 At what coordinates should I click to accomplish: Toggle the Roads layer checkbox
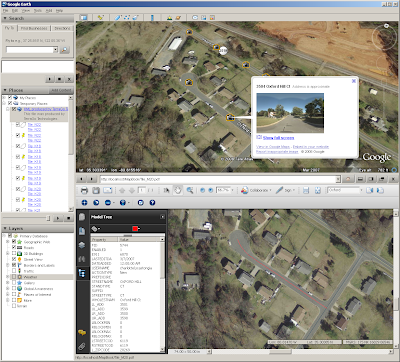14,247
